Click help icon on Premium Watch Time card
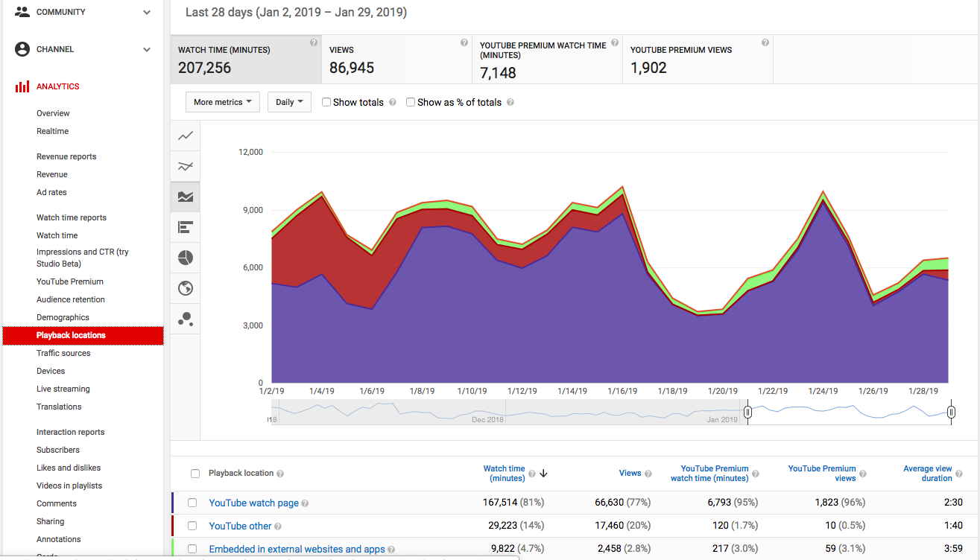The width and height of the screenshot is (980, 560). [615, 43]
